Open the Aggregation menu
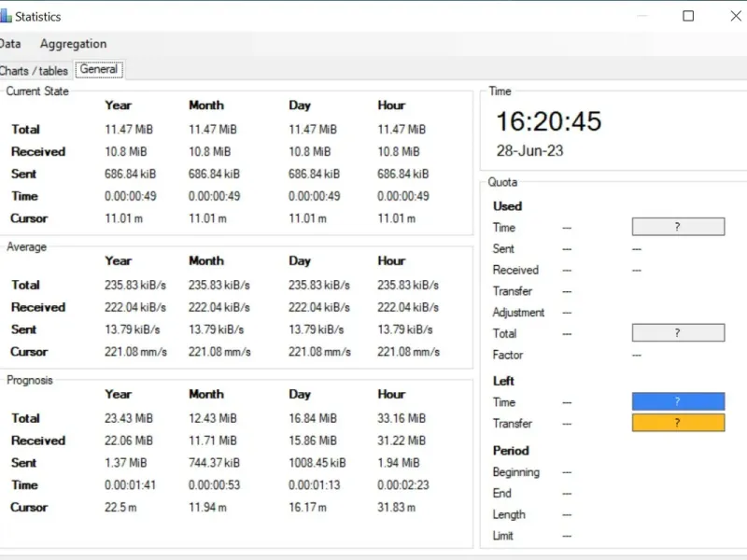This screenshot has height=560, width=747. (73, 44)
